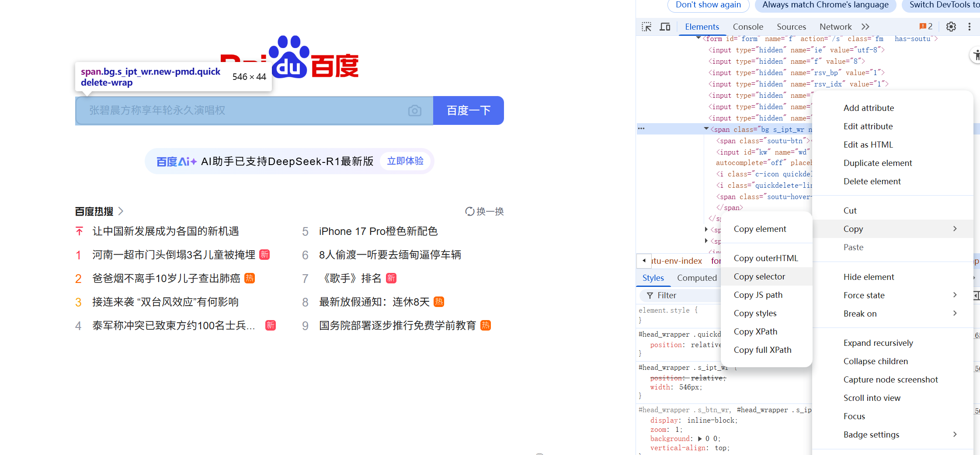Expand the background property triangle in Styles
The image size is (980, 455).
coord(700,439)
